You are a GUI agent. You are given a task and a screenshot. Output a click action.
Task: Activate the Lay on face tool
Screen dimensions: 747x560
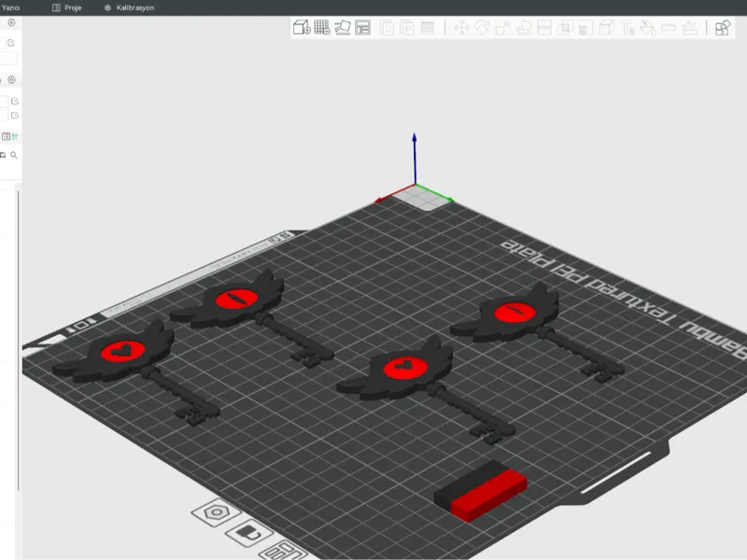pos(524,28)
